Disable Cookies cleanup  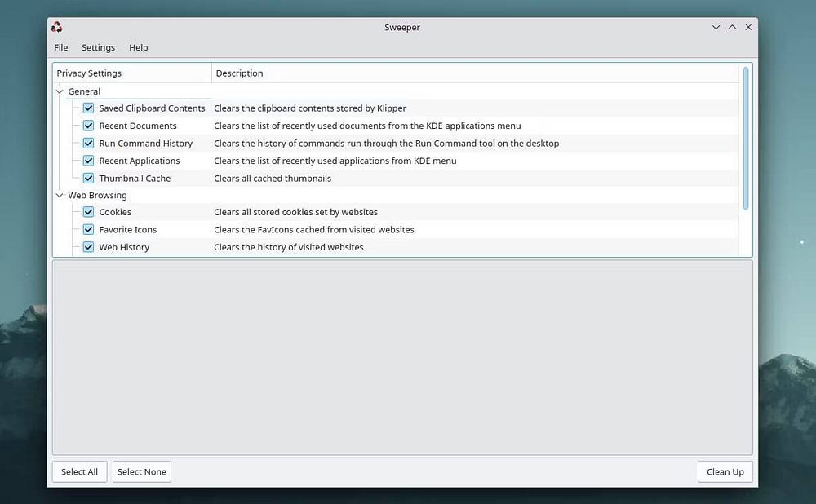pyautogui.click(x=87, y=212)
